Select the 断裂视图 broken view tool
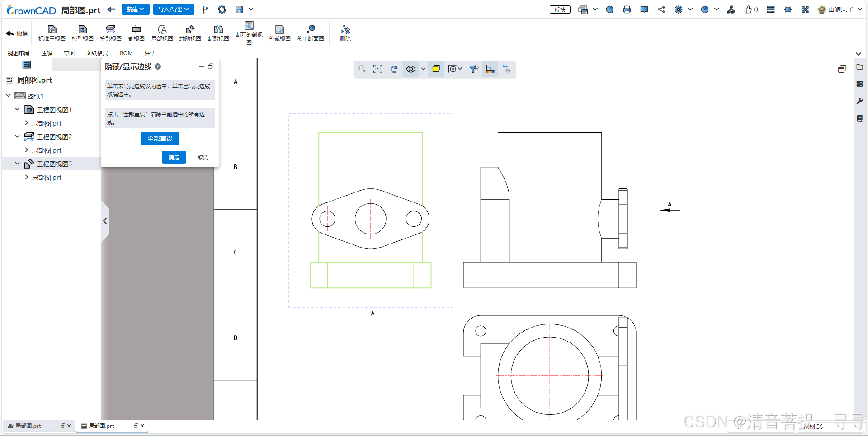This screenshot has height=436, width=868. pyautogui.click(x=218, y=33)
